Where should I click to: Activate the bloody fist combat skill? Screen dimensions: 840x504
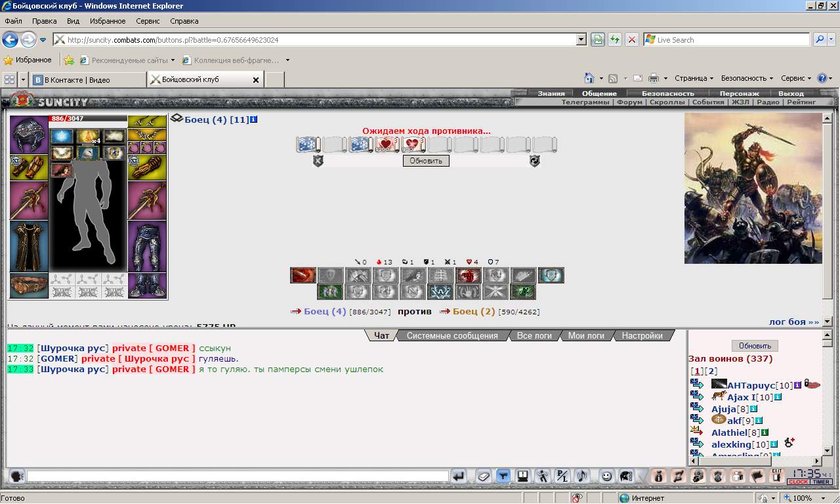tap(469, 276)
